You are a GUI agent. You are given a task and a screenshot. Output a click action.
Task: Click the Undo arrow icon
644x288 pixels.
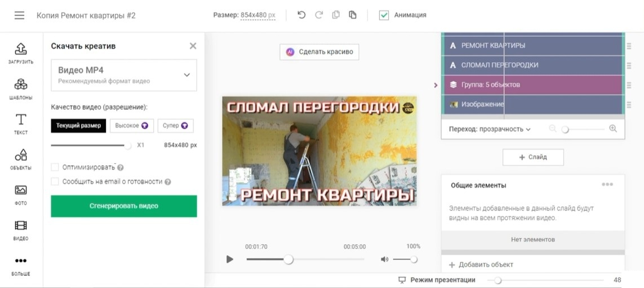(x=301, y=15)
